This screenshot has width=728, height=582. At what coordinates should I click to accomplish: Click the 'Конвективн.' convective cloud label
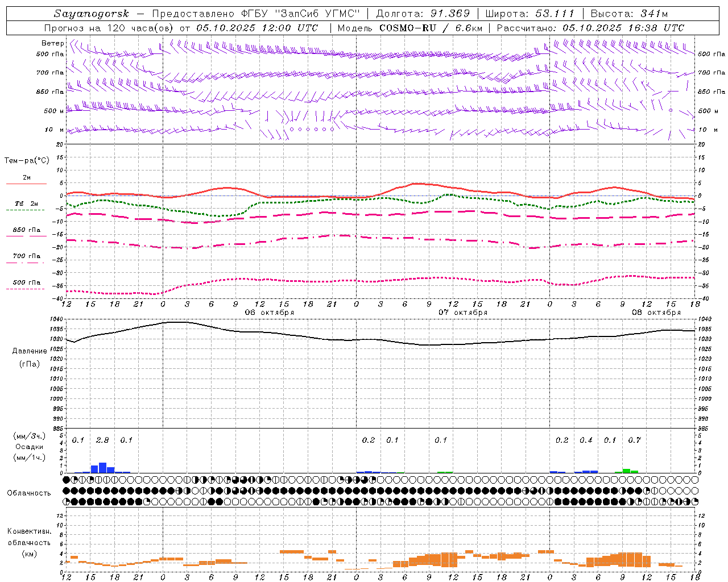[x=29, y=531]
